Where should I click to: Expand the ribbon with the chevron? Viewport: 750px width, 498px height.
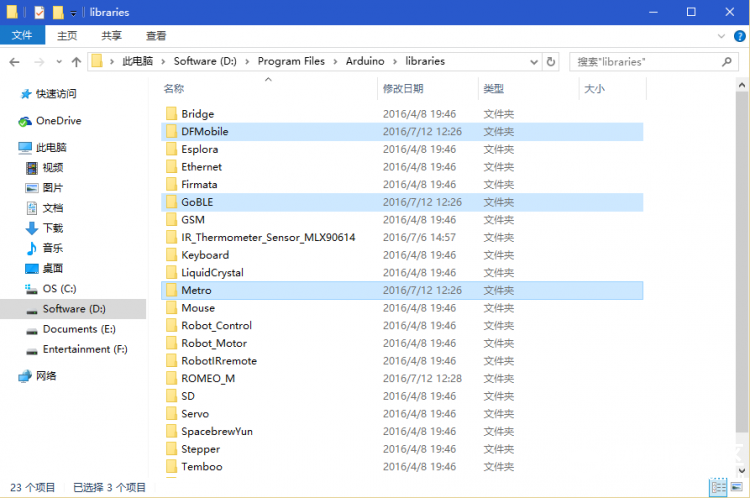pyautogui.click(x=721, y=36)
